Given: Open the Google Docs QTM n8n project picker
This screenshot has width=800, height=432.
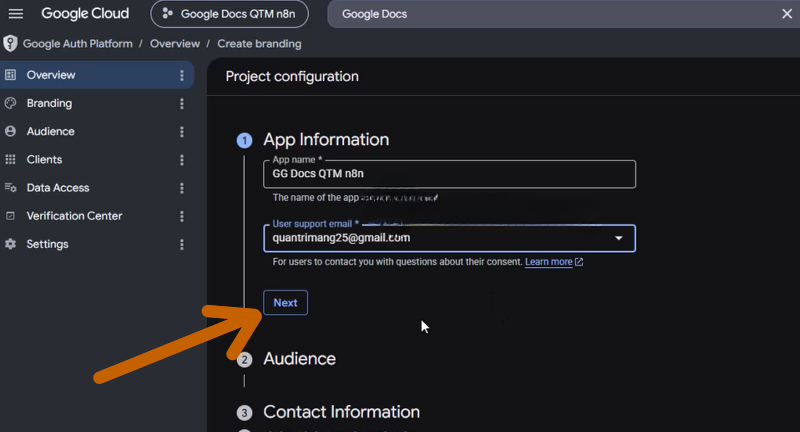Looking at the screenshot, I should coord(230,14).
